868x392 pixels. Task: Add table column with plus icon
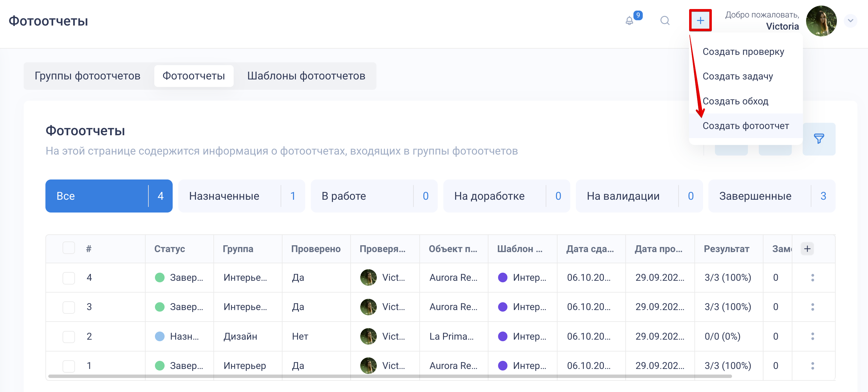pyautogui.click(x=807, y=249)
